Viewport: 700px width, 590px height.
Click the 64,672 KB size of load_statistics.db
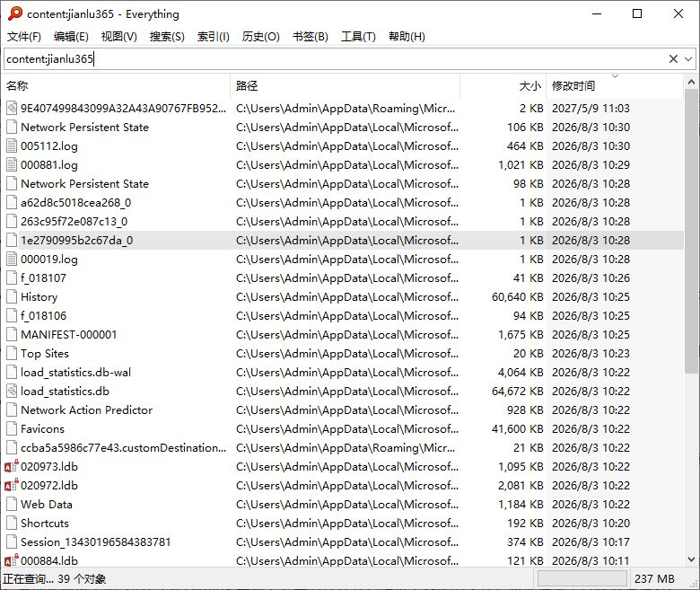click(518, 392)
